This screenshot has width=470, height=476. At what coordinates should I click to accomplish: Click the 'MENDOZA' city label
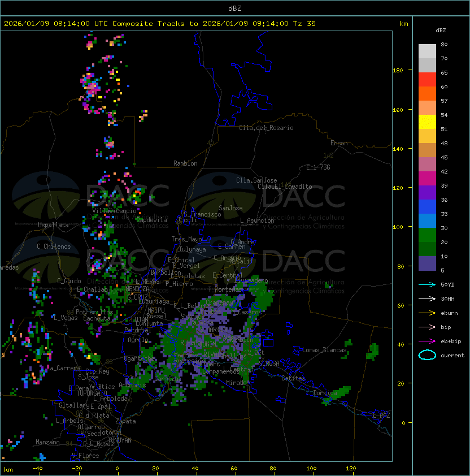pyautogui.click(x=137, y=288)
